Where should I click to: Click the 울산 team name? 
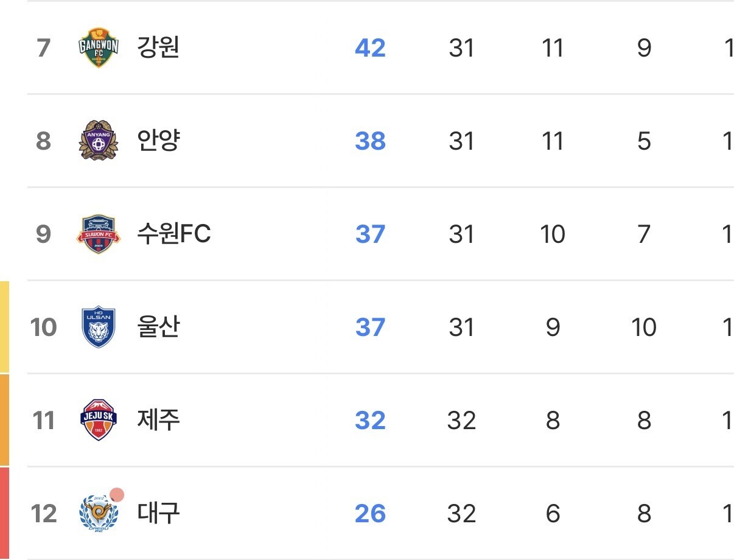coord(158,327)
